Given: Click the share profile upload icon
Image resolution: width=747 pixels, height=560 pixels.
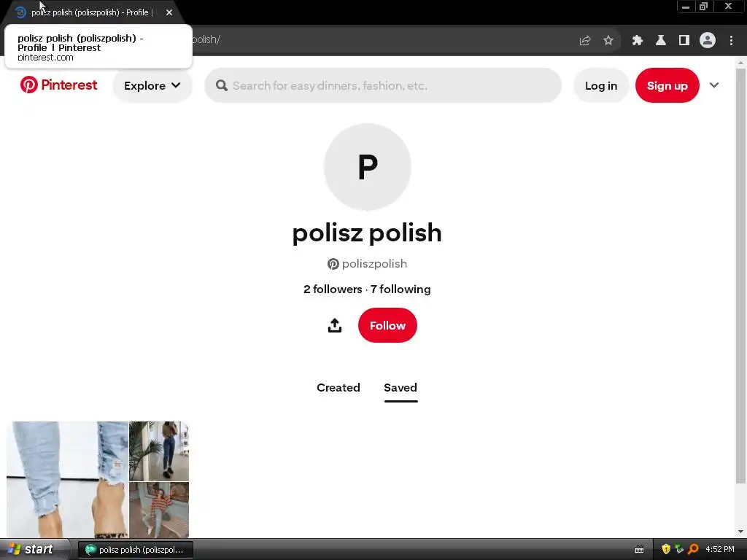Looking at the screenshot, I should (335, 325).
